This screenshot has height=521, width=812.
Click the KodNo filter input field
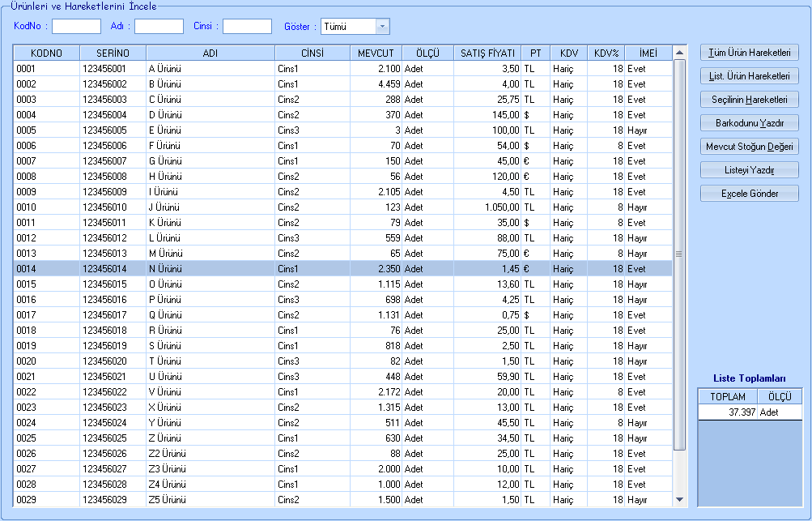[x=77, y=27]
